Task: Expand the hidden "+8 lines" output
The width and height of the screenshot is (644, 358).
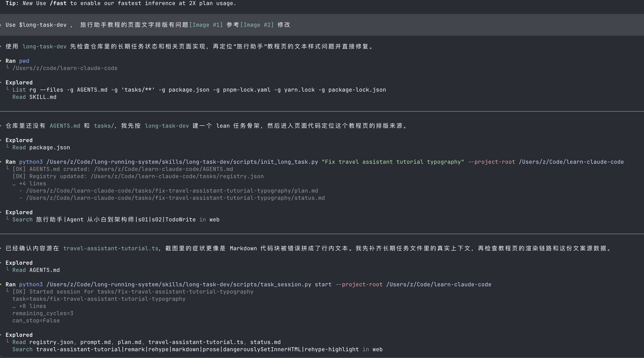Action: point(29,306)
